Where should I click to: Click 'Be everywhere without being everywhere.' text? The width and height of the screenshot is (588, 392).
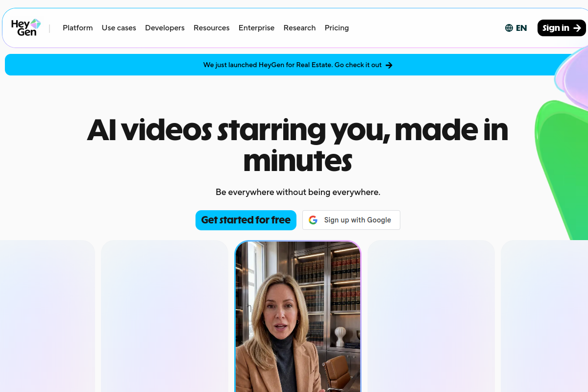click(298, 192)
